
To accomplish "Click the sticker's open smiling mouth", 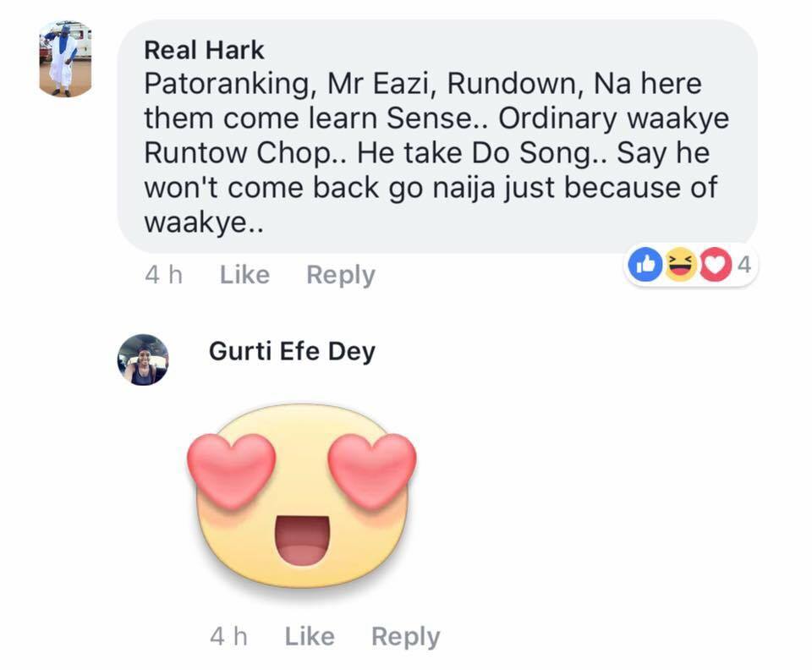I will (302, 541).
